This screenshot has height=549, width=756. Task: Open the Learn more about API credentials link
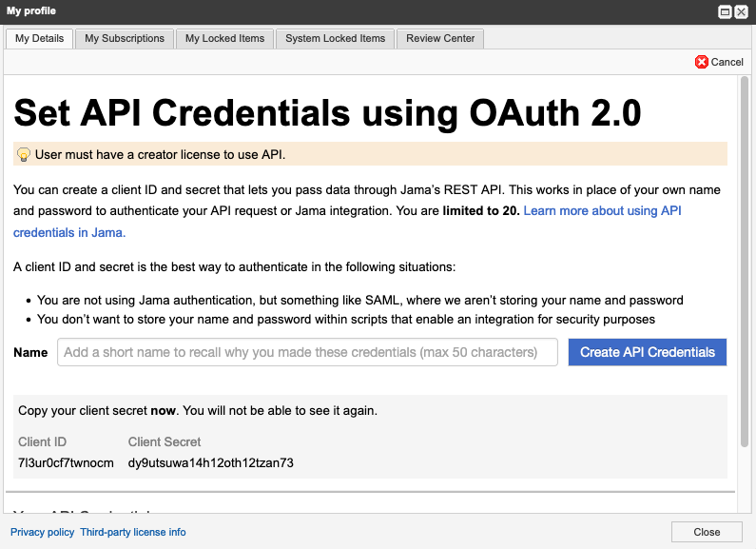602,210
